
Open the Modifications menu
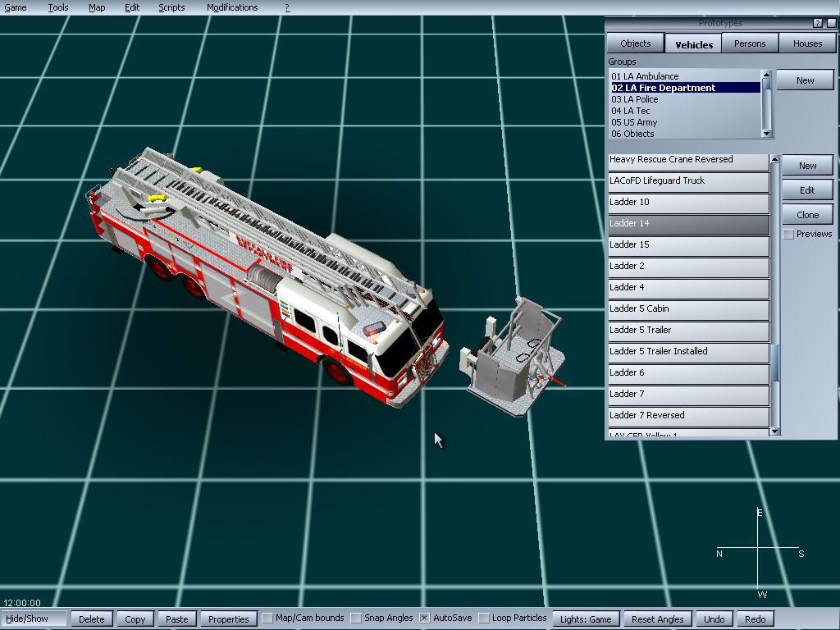click(x=232, y=7)
